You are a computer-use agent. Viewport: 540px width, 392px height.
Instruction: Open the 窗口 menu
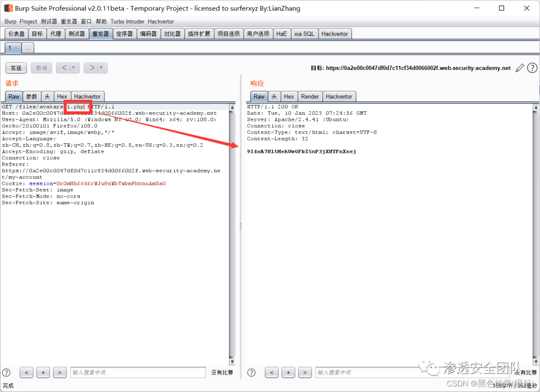click(x=86, y=21)
